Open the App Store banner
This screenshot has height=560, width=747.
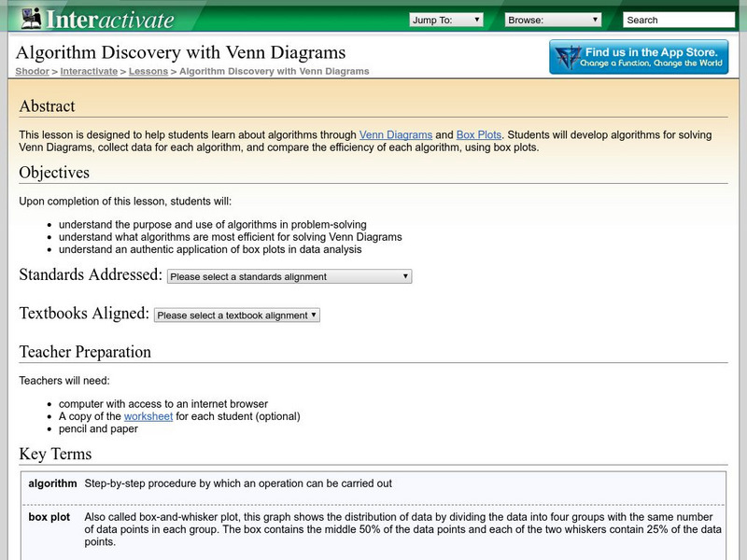point(639,57)
